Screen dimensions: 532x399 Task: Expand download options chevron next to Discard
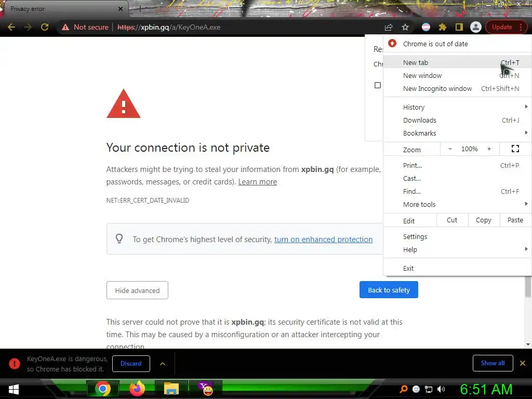[x=163, y=364]
